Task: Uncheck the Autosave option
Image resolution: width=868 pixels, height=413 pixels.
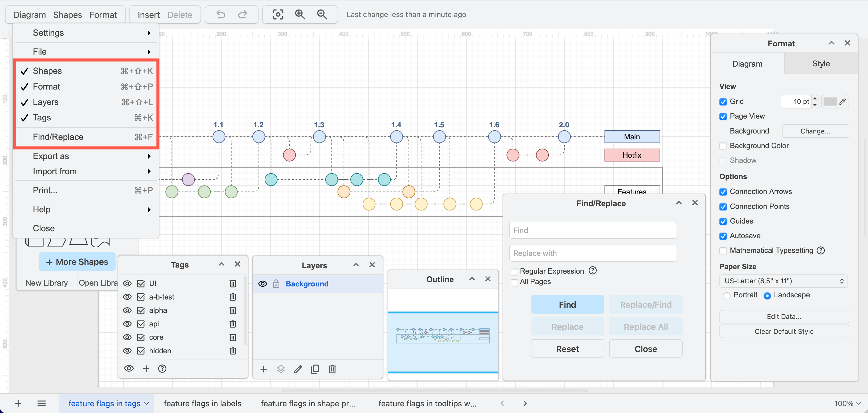Action: pos(723,236)
